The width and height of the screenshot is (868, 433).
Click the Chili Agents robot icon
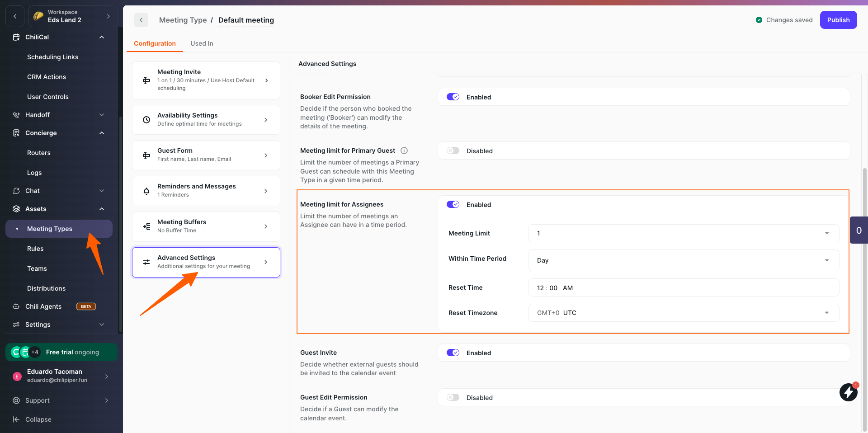16,306
